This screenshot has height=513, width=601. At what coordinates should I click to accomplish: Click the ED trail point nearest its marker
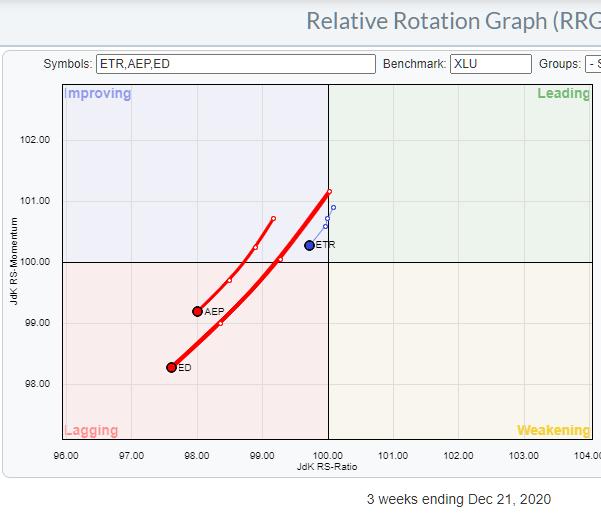point(221,323)
